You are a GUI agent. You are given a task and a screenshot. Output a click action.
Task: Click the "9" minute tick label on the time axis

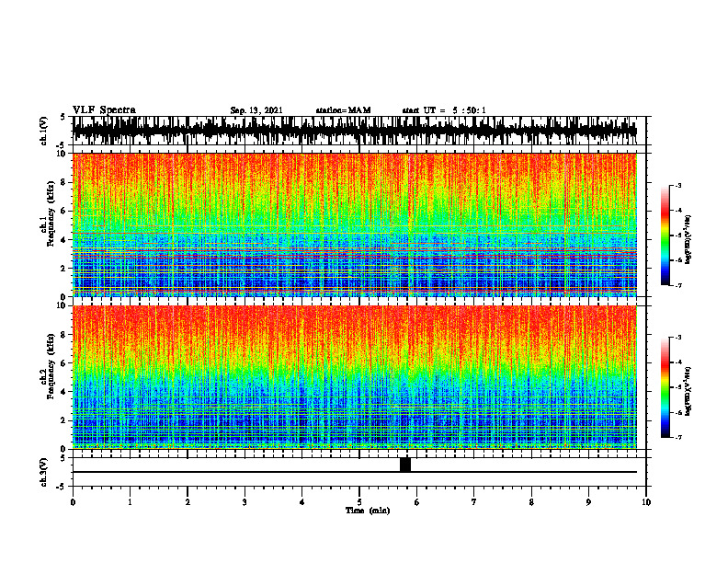588,502
